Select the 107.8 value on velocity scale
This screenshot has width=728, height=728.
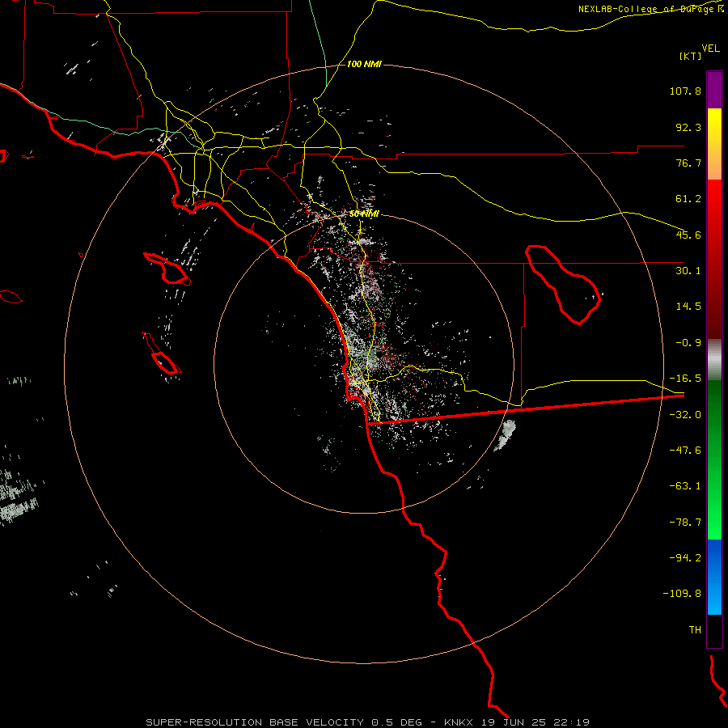[685, 91]
